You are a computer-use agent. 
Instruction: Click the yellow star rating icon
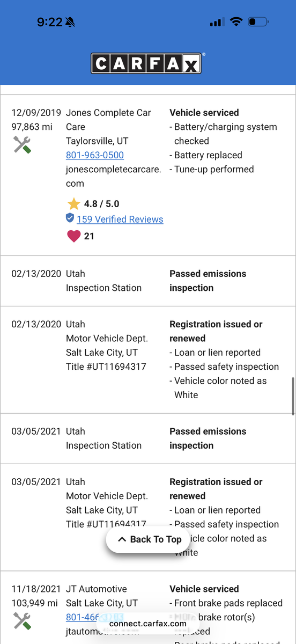(x=73, y=204)
